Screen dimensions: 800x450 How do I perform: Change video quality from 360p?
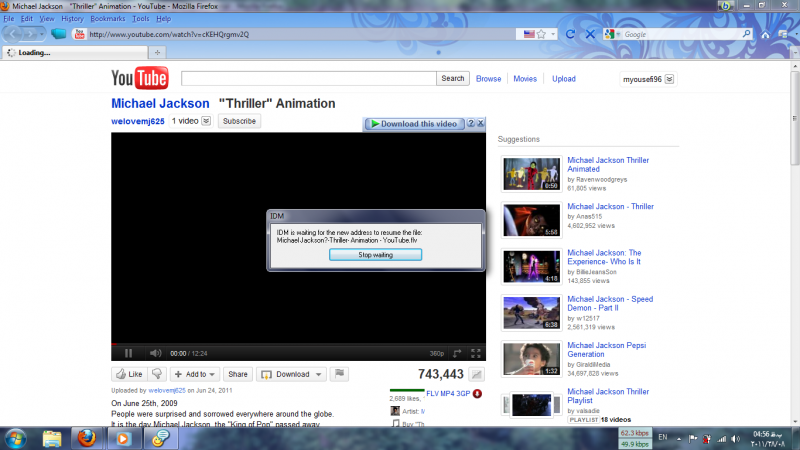click(x=437, y=353)
